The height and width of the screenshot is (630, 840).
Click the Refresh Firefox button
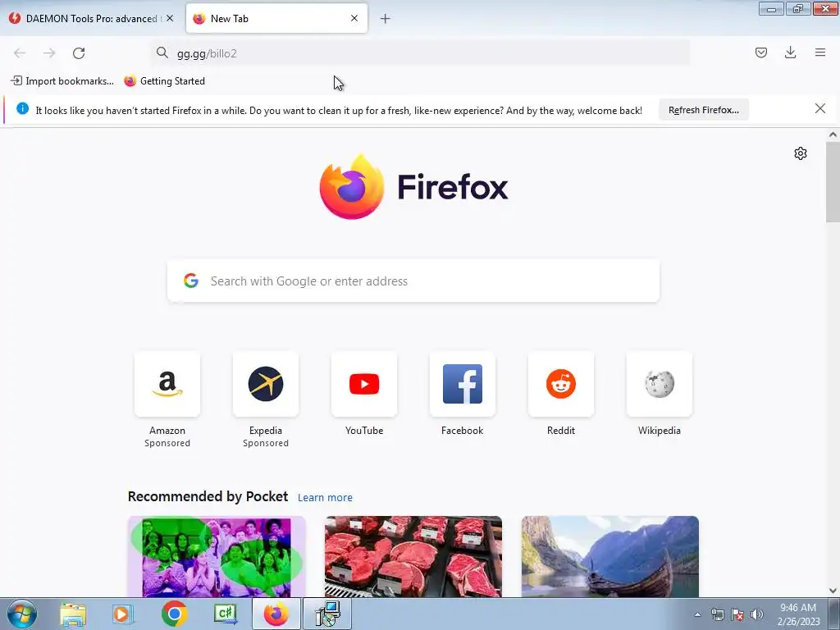(x=703, y=110)
